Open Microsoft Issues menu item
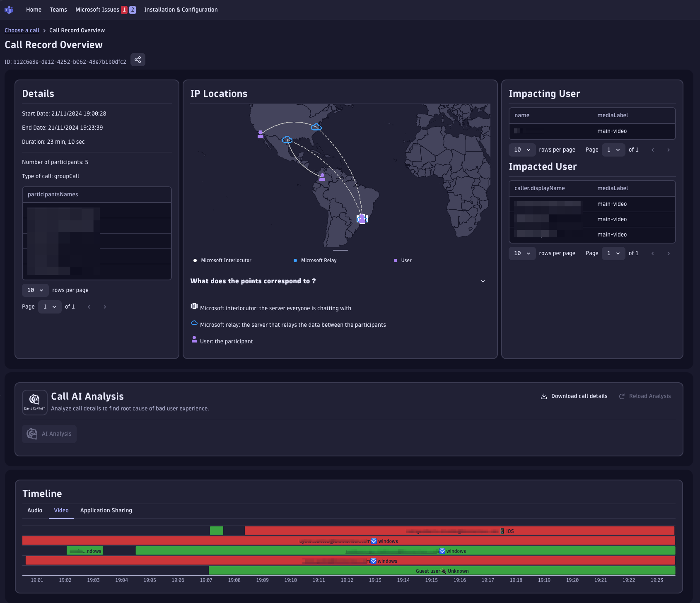This screenshot has height=603, width=700. [x=97, y=10]
